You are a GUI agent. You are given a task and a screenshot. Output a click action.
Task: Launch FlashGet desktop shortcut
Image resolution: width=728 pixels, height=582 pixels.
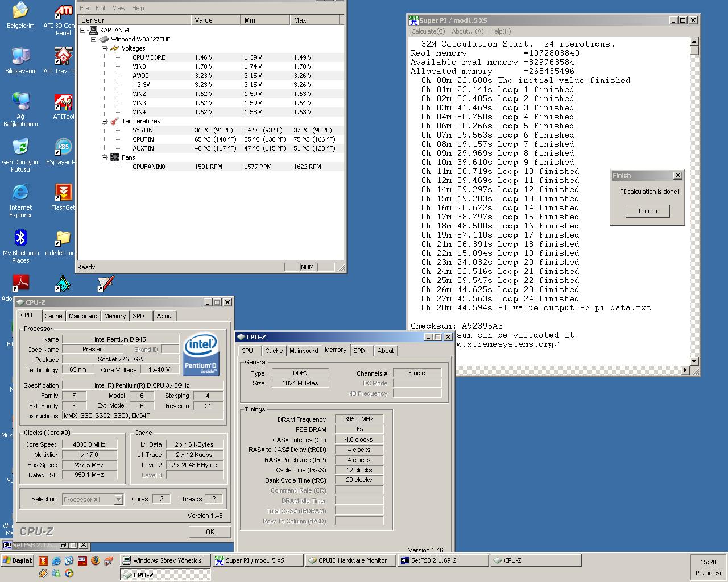pos(63,192)
